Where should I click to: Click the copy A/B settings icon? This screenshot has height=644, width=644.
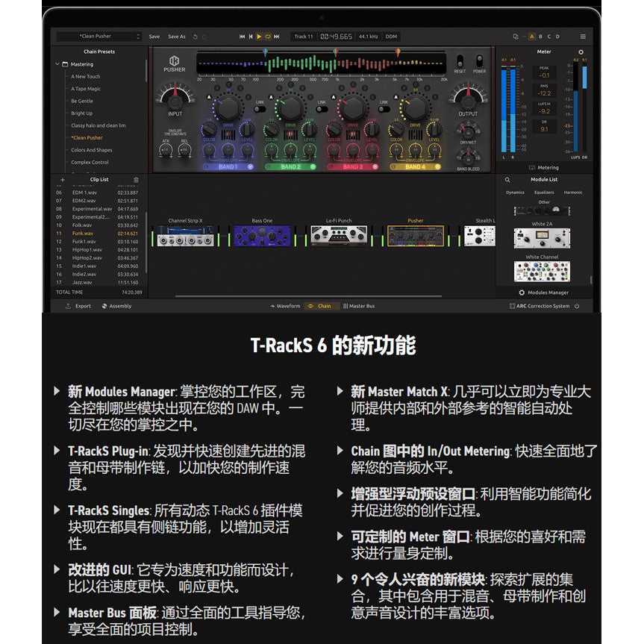[x=516, y=37]
